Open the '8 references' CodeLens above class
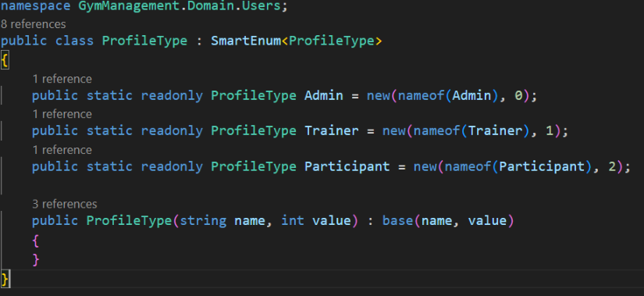This screenshot has height=296, width=644. pyautogui.click(x=34, y=24)
